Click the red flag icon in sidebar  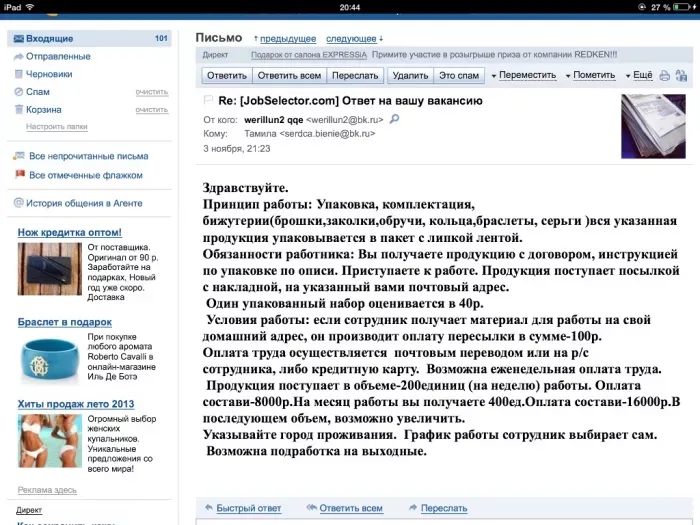pos(20,174)
